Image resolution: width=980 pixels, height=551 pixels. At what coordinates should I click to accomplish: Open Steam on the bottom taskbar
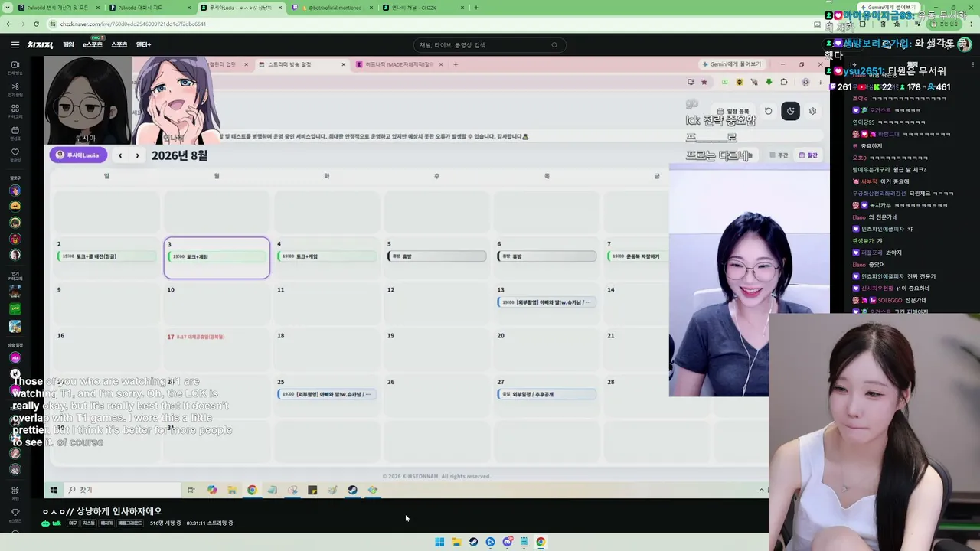[473, 542]
